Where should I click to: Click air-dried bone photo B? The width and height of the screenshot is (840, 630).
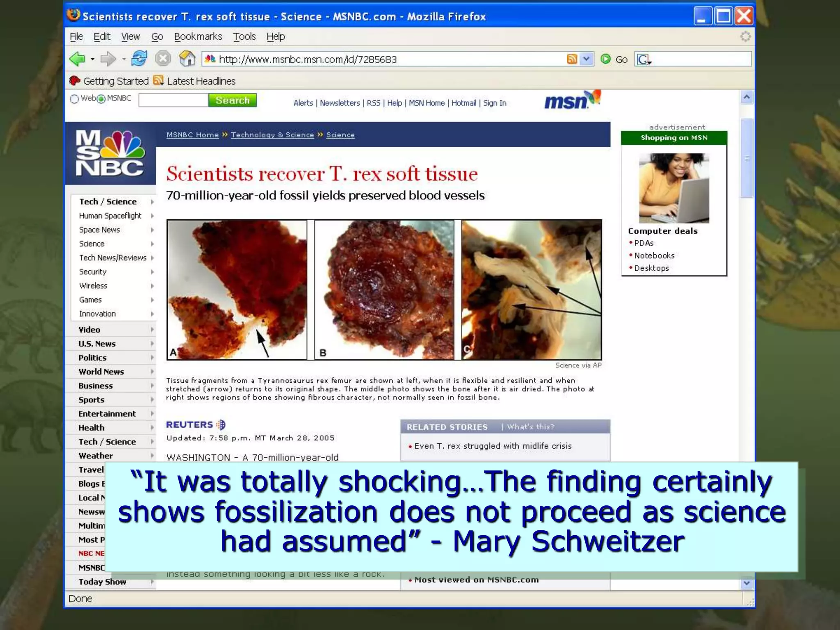(x=384, y=290)
